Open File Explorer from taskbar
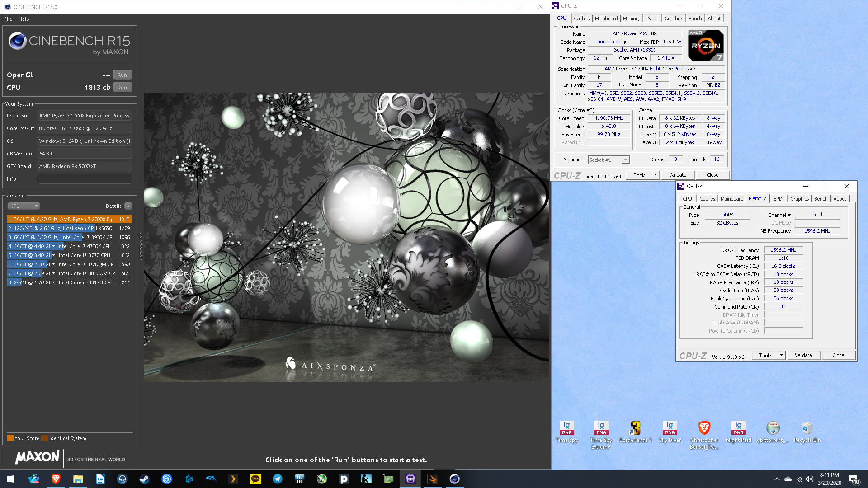Viewport: 868px width, 488px height. 78,479
